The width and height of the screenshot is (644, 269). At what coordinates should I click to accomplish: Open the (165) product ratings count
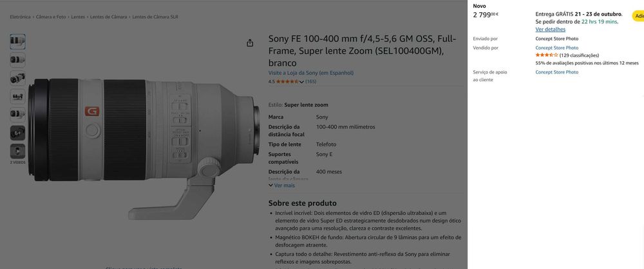point(311,81)
